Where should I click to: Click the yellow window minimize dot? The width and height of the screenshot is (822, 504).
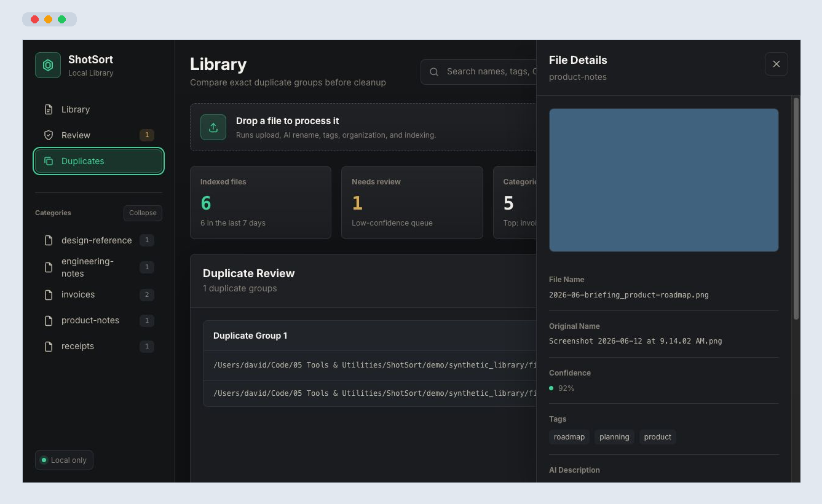point(49,20)
